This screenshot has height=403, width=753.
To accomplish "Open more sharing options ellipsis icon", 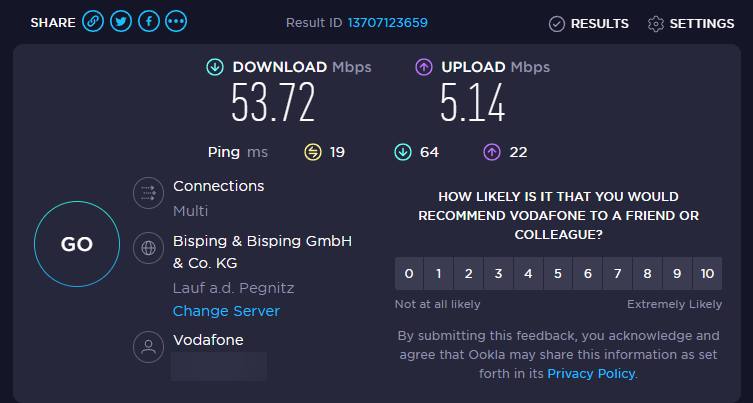I will click(x=176, y=22).
